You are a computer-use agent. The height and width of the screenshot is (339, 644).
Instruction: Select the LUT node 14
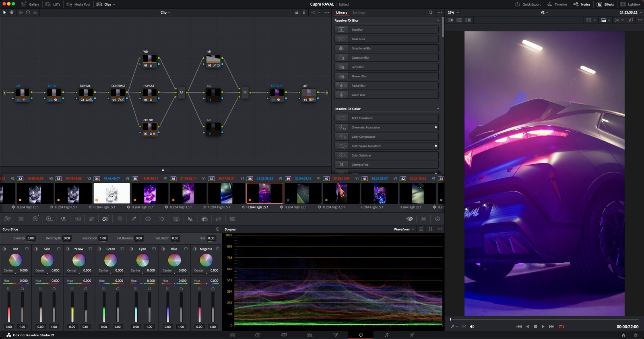[x=309, y=95]
